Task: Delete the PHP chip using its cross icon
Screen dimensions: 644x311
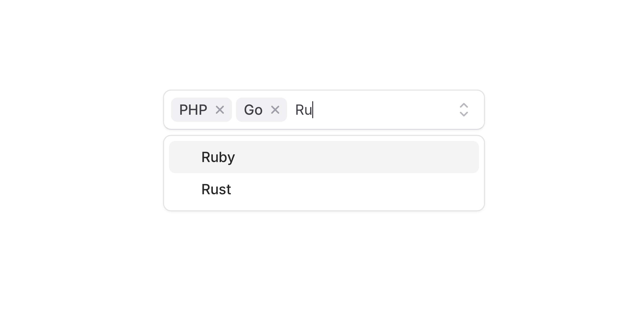Action: click(220, 110)
